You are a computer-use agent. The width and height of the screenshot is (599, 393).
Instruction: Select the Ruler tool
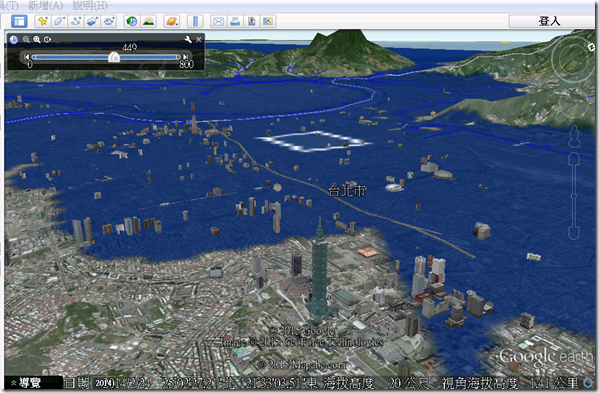pos(195,21)
